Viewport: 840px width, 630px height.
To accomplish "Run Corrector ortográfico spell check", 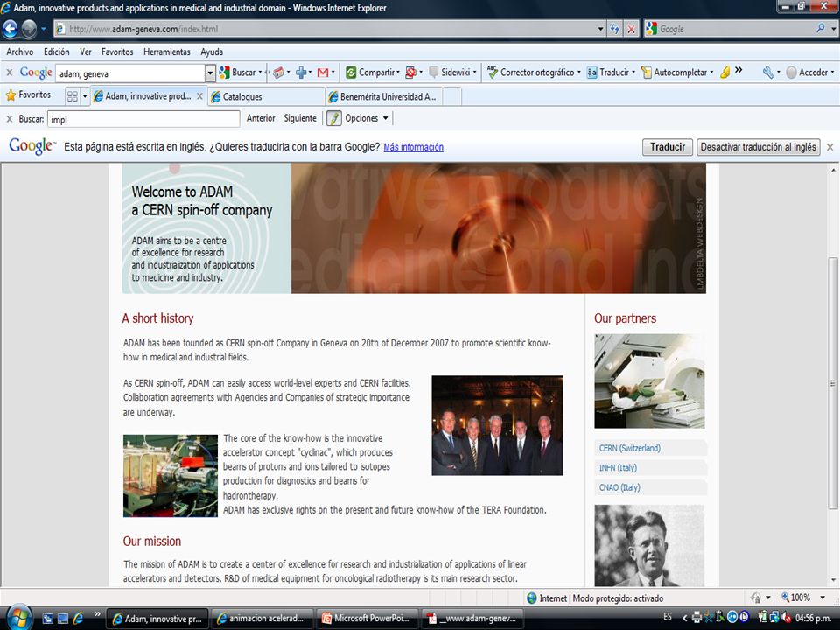I will [533, 73].
